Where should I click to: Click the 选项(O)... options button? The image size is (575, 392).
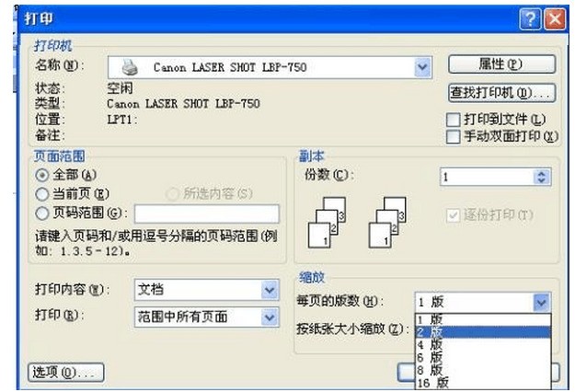click(66, 373)
